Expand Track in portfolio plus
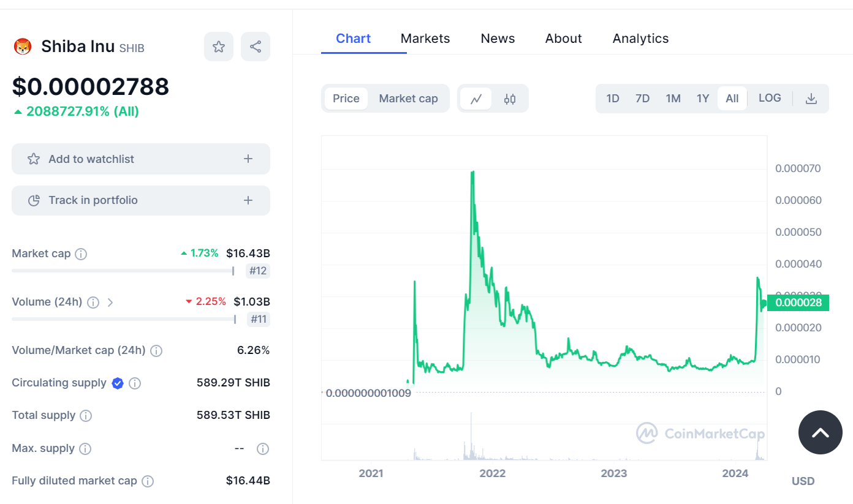The height and width of the screenshot is (504, 853). coord(248,200)
